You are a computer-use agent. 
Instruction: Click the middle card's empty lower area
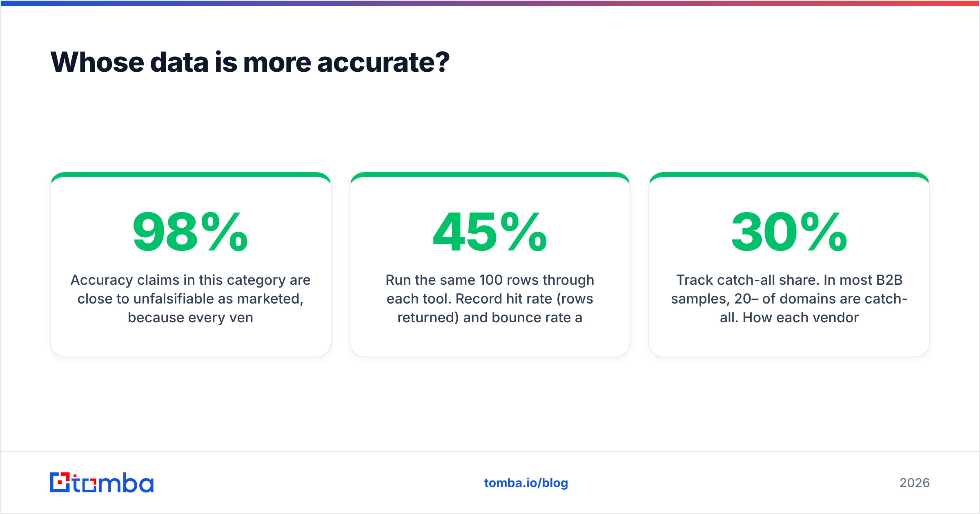490,341
